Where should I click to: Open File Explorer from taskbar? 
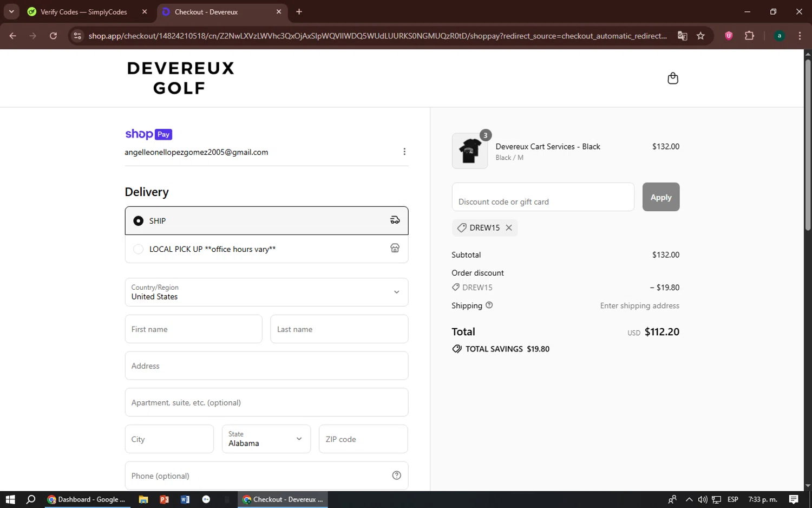(x=143, y=499)
